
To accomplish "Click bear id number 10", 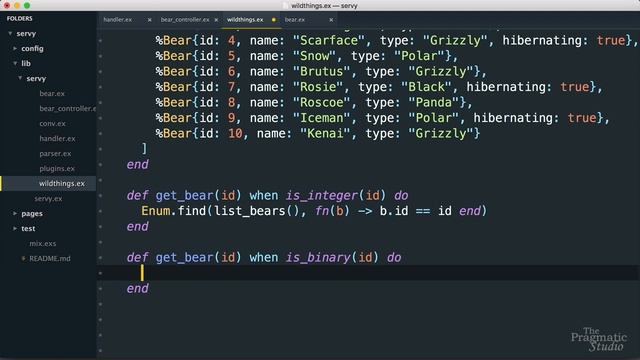I will [235, 133].
